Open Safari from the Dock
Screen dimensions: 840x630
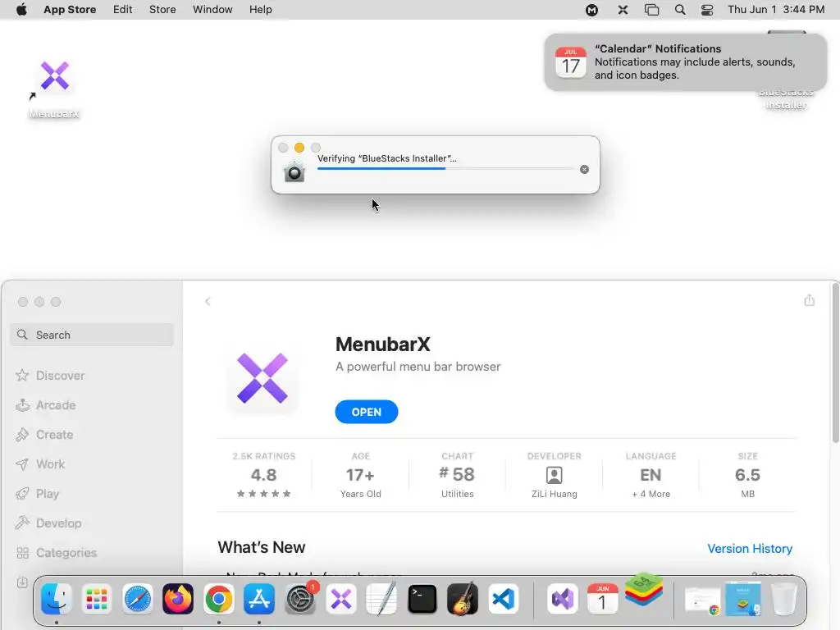(138, 599)
